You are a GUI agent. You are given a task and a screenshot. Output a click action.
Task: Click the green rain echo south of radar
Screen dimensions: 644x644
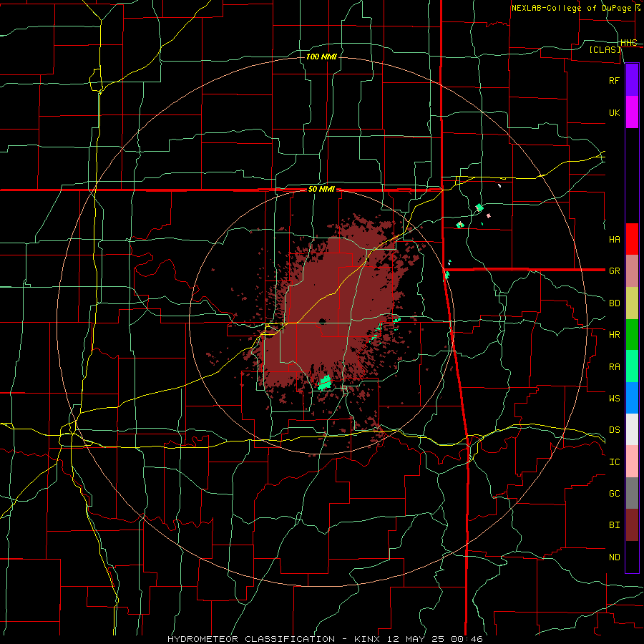[x=325, y=383]
